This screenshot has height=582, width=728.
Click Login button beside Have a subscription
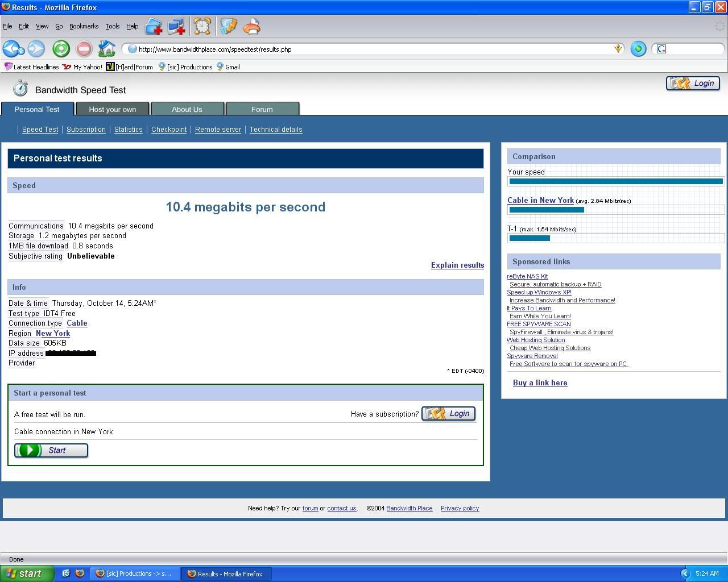point(448,414)
